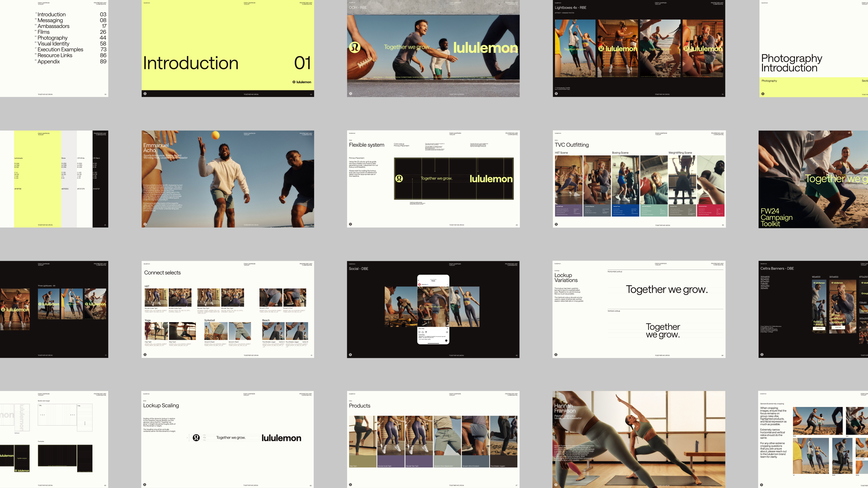This screenshot has height=488, width=868.
Task: Click horizontal 'Together we grow.' lockup text
Action: point(666,289)
